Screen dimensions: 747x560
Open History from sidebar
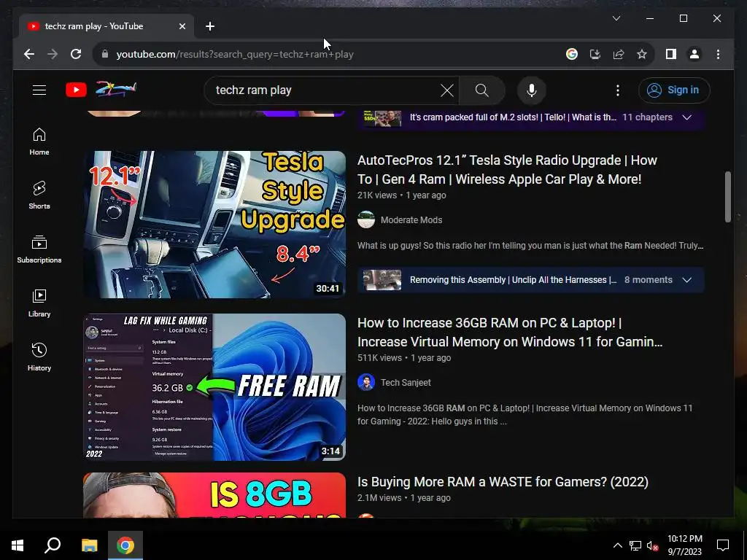(x=39, y=357)
